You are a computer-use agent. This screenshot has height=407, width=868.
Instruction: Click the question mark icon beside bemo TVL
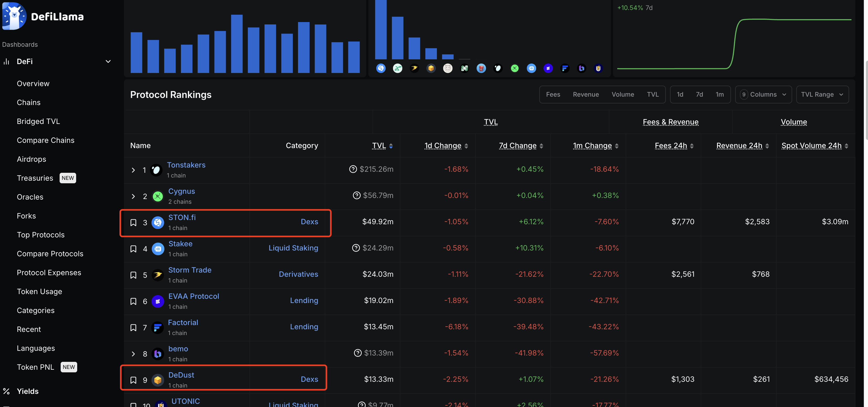(x=358, y=353)
